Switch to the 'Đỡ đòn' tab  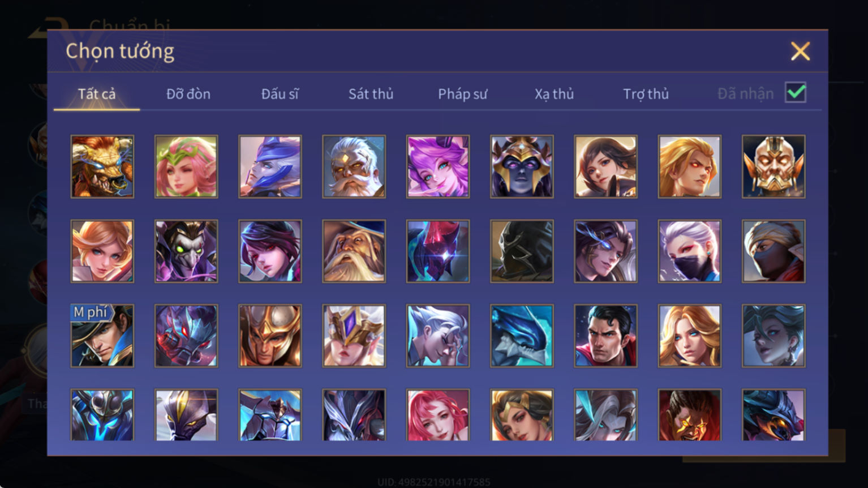[x=188, y=94]
